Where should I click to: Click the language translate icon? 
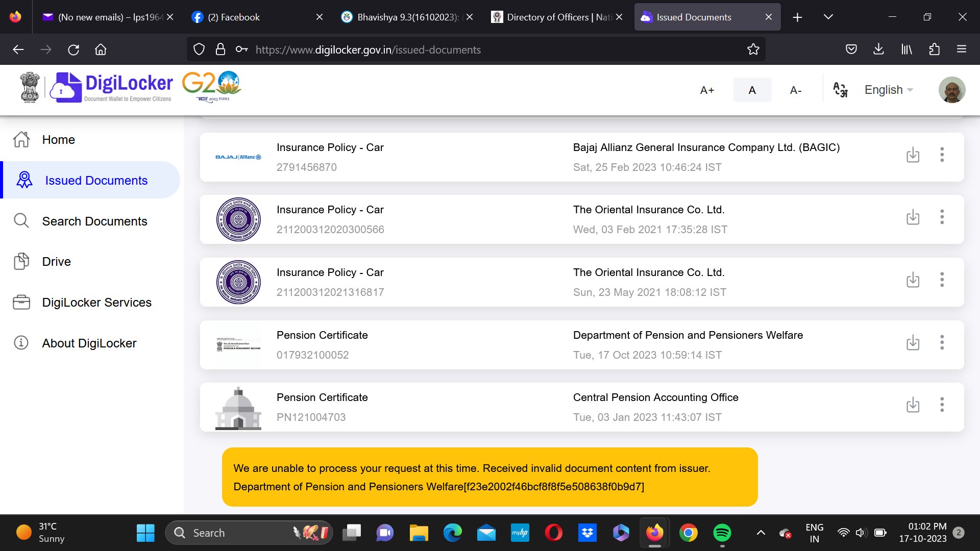[x=841, y=90]
